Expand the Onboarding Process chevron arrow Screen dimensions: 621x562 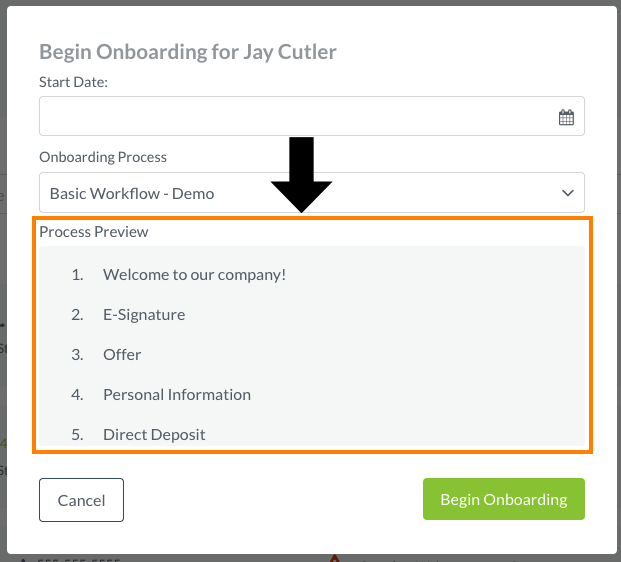568,193
